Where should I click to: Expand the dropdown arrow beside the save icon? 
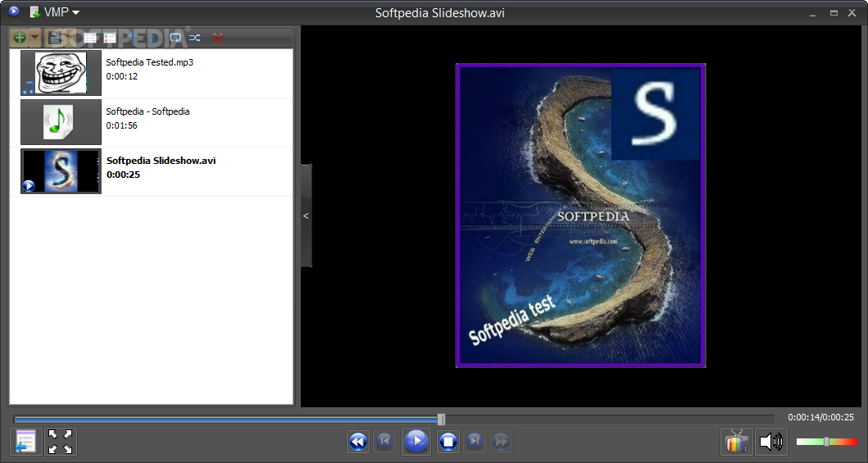coord(70,39)
